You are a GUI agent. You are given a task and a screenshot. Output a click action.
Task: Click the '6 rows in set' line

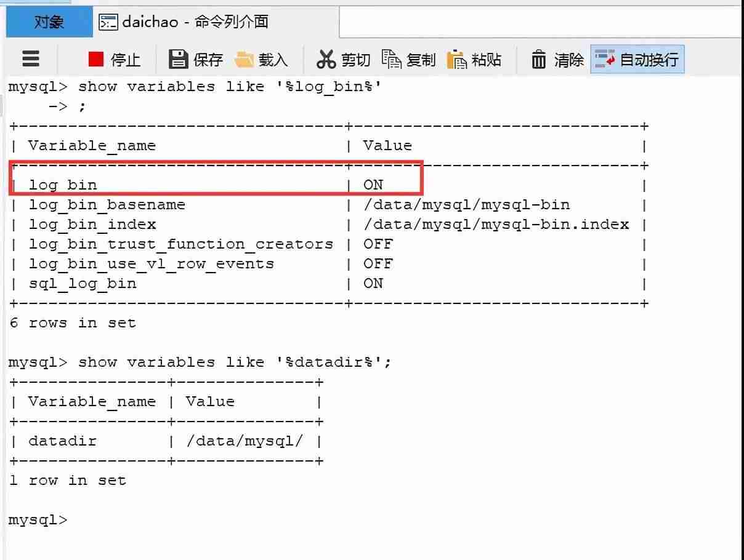[73, 322]
